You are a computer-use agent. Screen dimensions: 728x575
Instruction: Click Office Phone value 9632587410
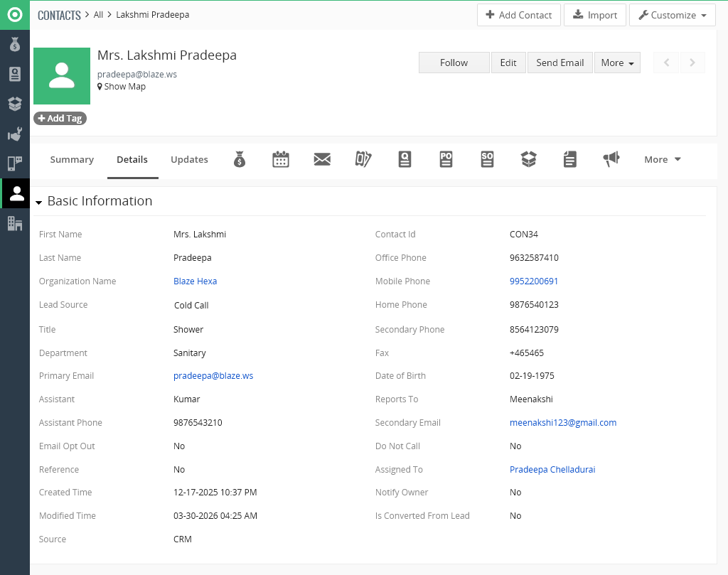click(x=534, y=257)
